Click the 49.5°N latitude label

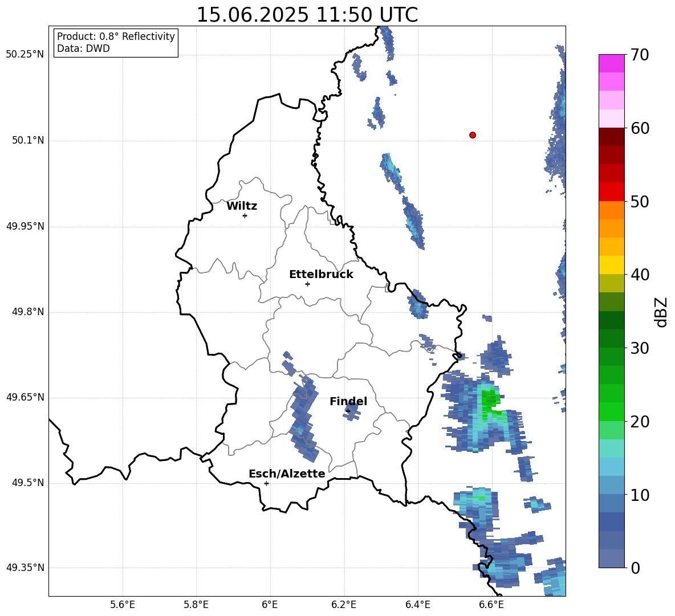coord(28,483)
